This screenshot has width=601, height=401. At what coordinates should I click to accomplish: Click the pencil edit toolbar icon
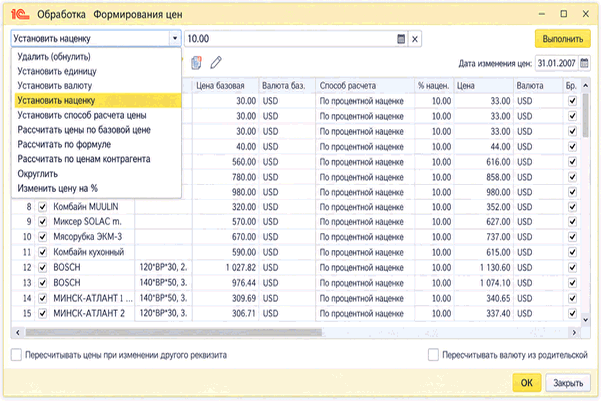[x=216, y=62]
